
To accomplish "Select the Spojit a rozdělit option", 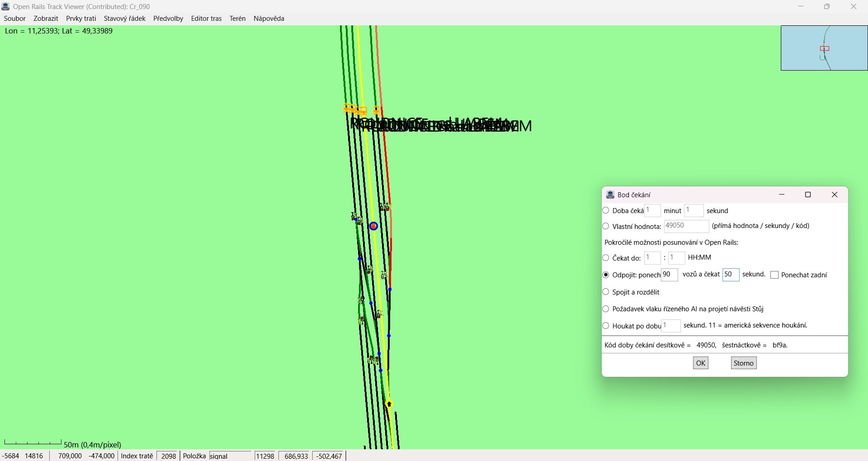I will pyautogui.click(x=606, y=292).
